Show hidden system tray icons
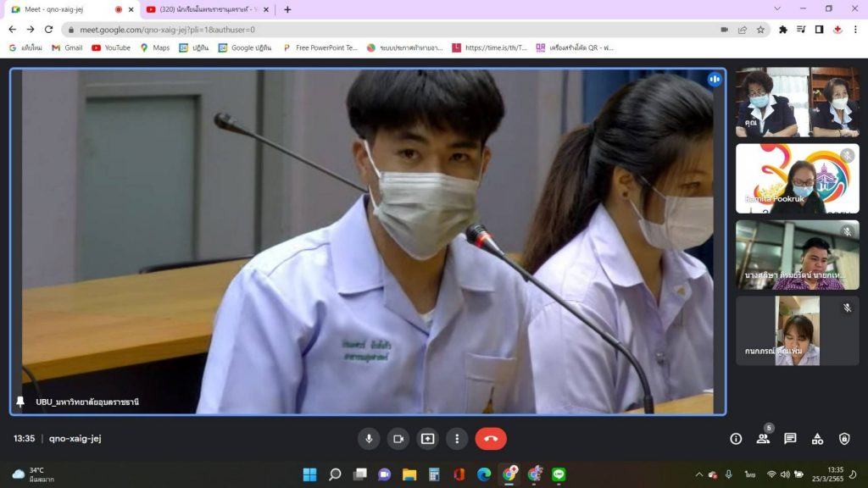Screen dimensions: 868x488 click(x=699, y=474)
